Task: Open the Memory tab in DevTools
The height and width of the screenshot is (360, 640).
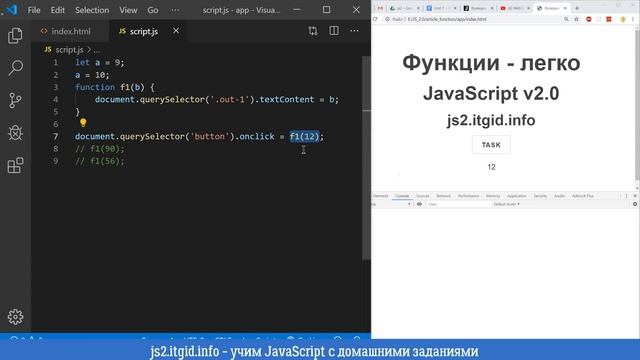Action: (493, 196)
